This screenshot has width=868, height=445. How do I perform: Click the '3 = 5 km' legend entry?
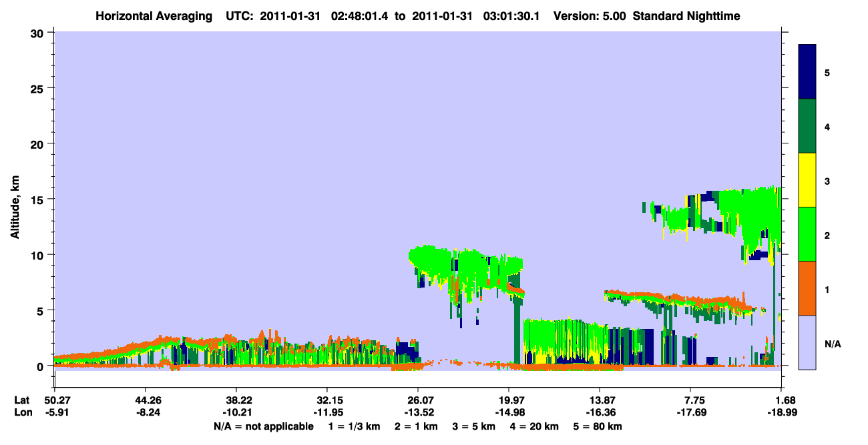coord(475,426)
